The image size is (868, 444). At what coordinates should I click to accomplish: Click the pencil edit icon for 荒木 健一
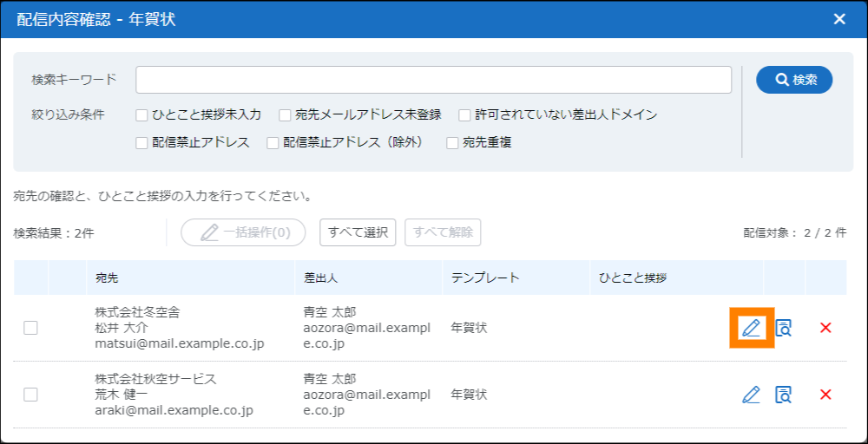(751, 395)
